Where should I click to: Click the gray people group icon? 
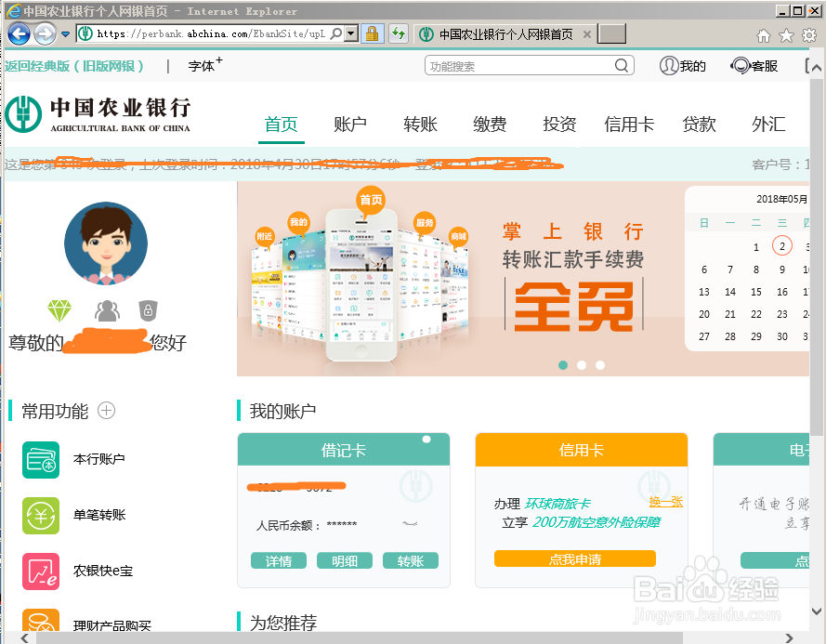click(x=107, y=311)
